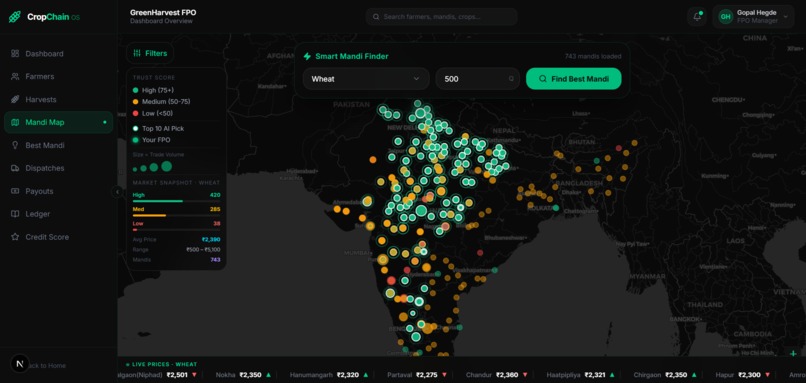Toggle the Low (<50) trust score filter
This screenshot has height=383, width=806.
pos(153,113)
